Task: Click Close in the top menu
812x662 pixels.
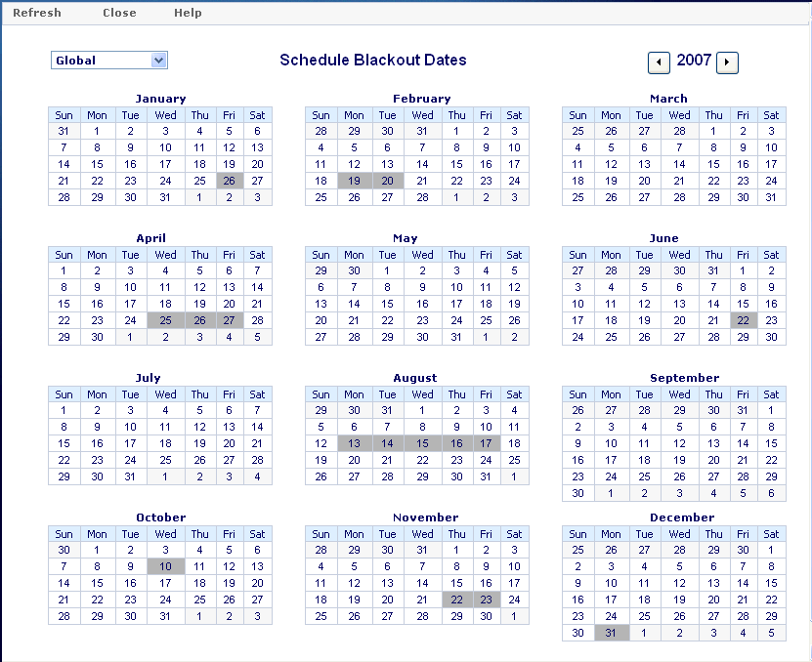Action: 119,13
